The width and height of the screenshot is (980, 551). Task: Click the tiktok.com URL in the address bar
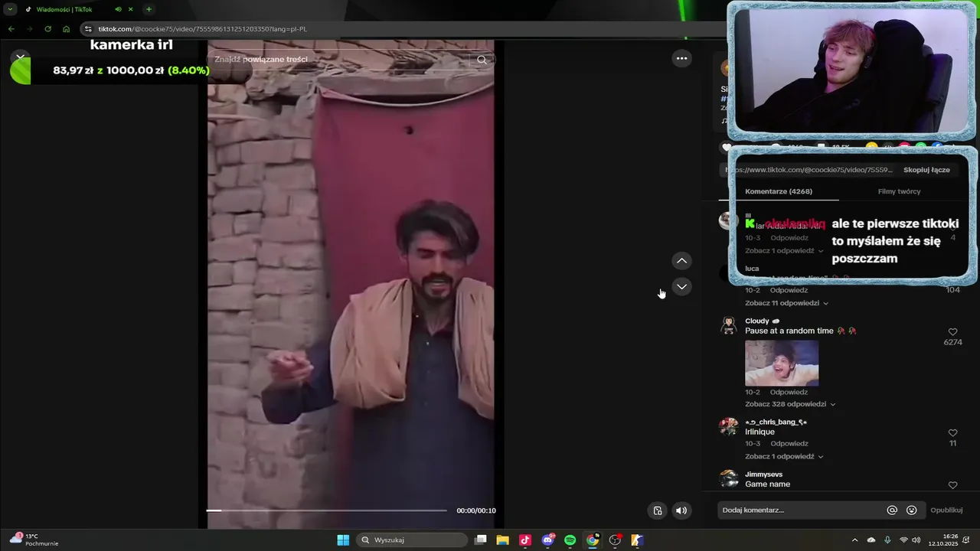[202, 29]
